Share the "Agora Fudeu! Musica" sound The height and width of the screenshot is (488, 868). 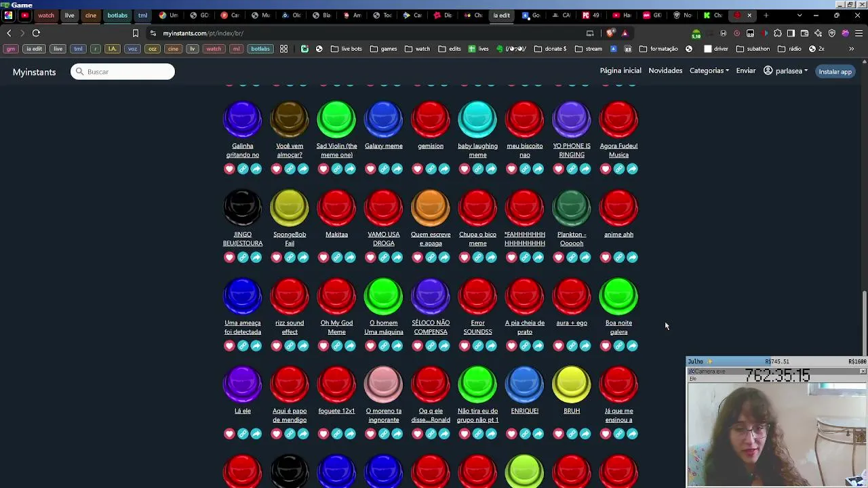point(632,169)
